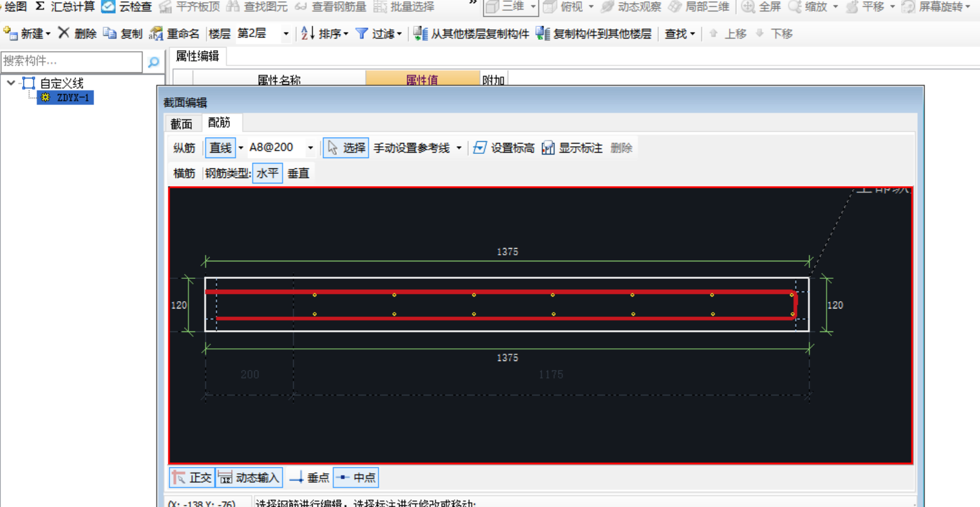Open the 绘图 menu item

(x=16, y=7)
